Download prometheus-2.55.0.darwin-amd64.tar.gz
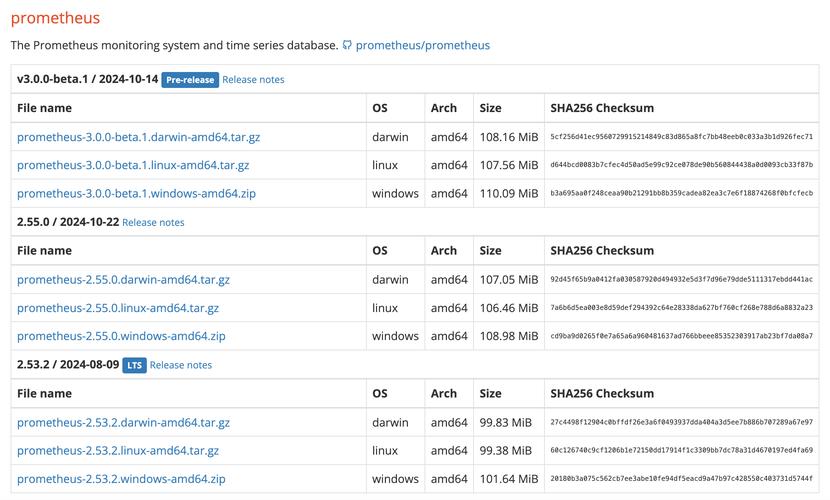Image resolution: width=830 pixels, height=500 pixels. point(123,280)
